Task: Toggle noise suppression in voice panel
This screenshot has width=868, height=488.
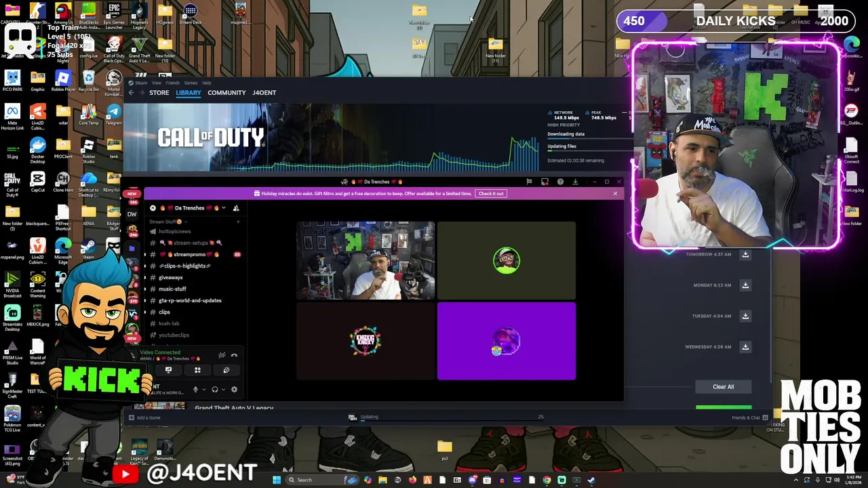Action: (x=222, y=355)
